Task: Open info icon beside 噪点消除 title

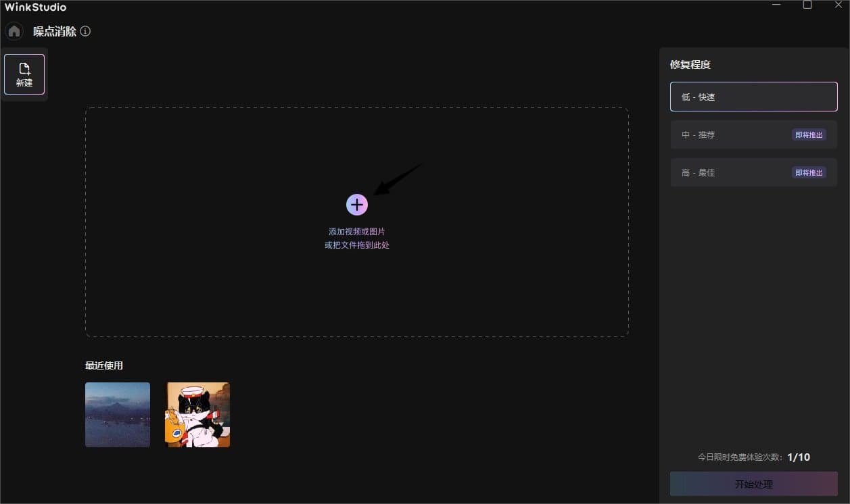Action: tap(85, 31)
